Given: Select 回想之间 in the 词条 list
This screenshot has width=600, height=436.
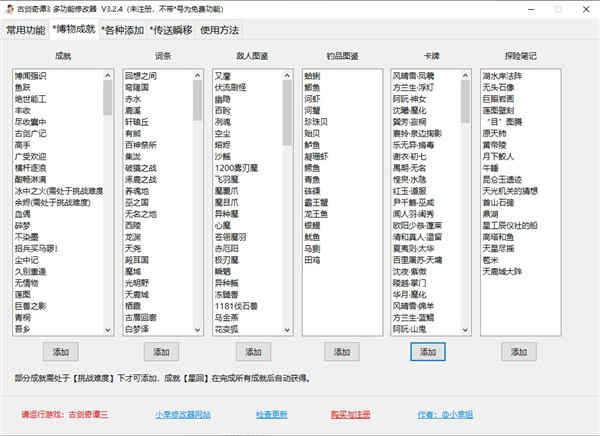Looking at the screenshot, I should click(141, 76).
